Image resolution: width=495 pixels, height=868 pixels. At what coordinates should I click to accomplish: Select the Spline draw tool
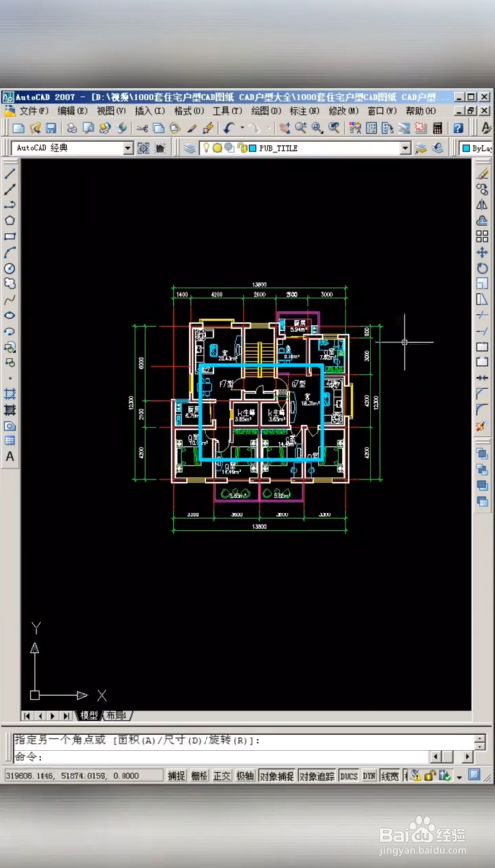pyautogui.click(x=10, y=299)
